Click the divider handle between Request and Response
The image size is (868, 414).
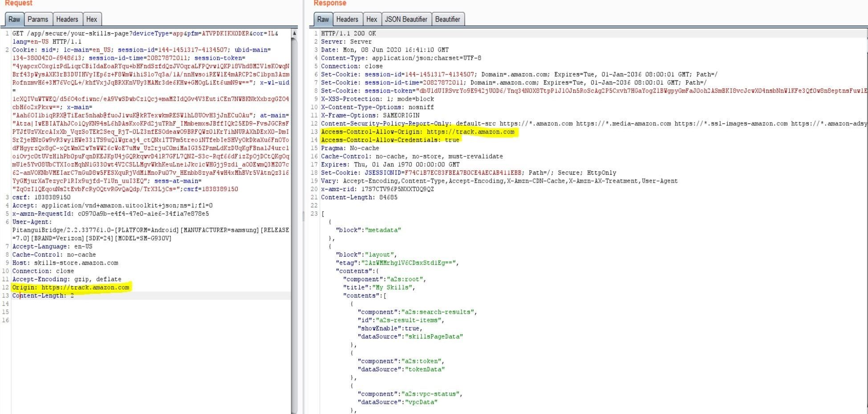click(304, 216)
